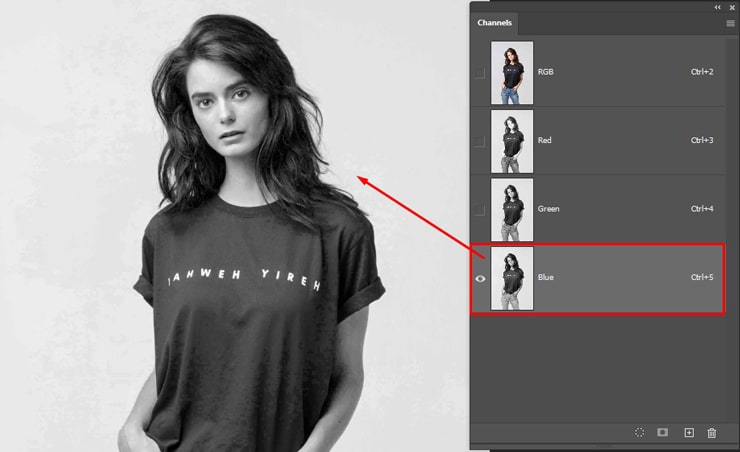
Task: Collapse the panel with double-arrow icon
Action: (x=717, y=6)
